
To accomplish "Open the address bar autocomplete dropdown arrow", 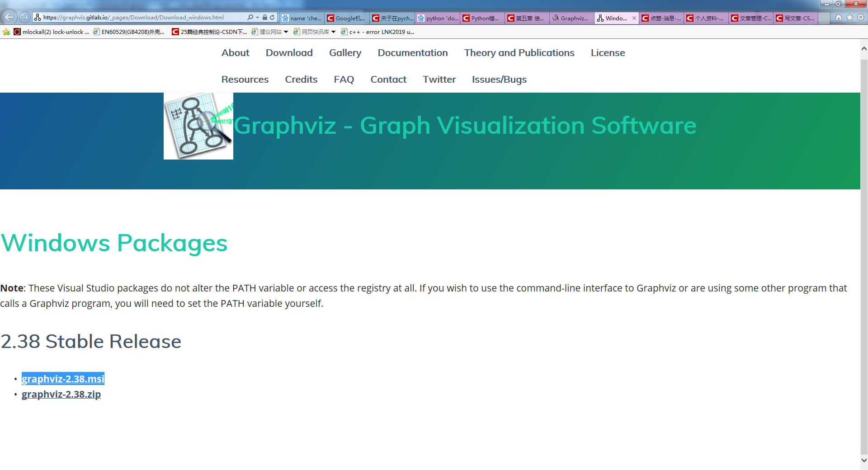I will coord(257,17).
